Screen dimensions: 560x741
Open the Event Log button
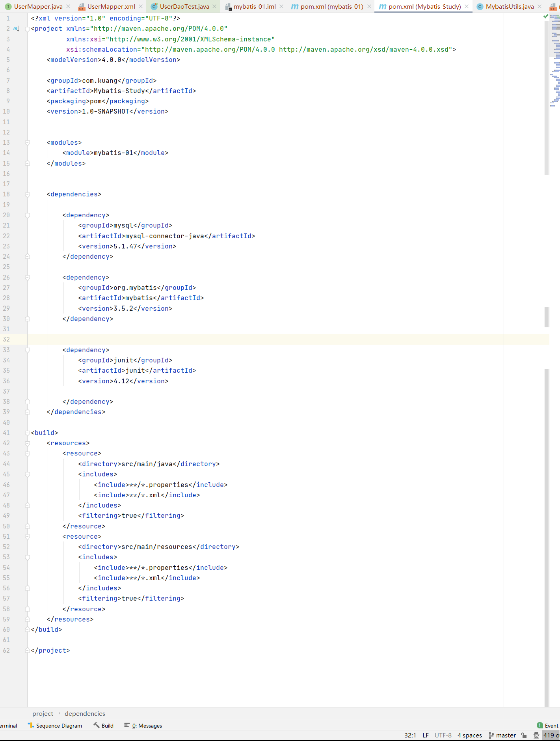click(548, 726)
